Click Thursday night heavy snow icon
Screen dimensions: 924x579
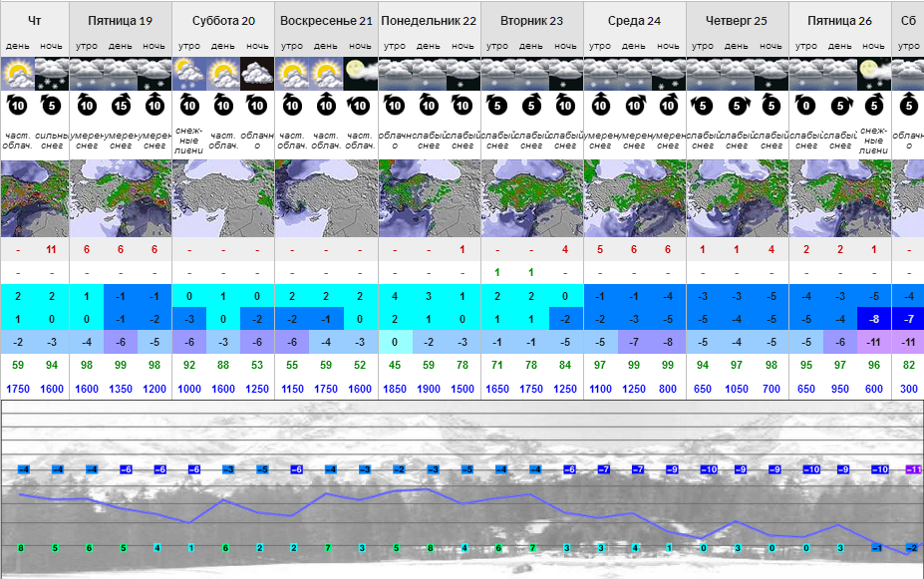click(52, 74)
